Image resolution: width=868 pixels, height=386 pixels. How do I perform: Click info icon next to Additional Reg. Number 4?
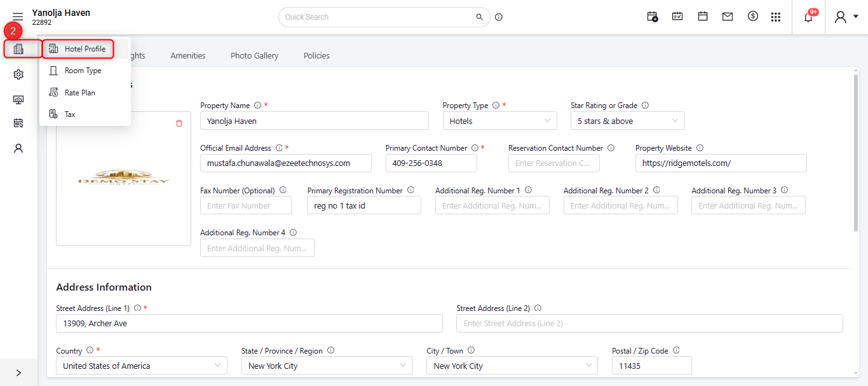(x=293, y=233)
